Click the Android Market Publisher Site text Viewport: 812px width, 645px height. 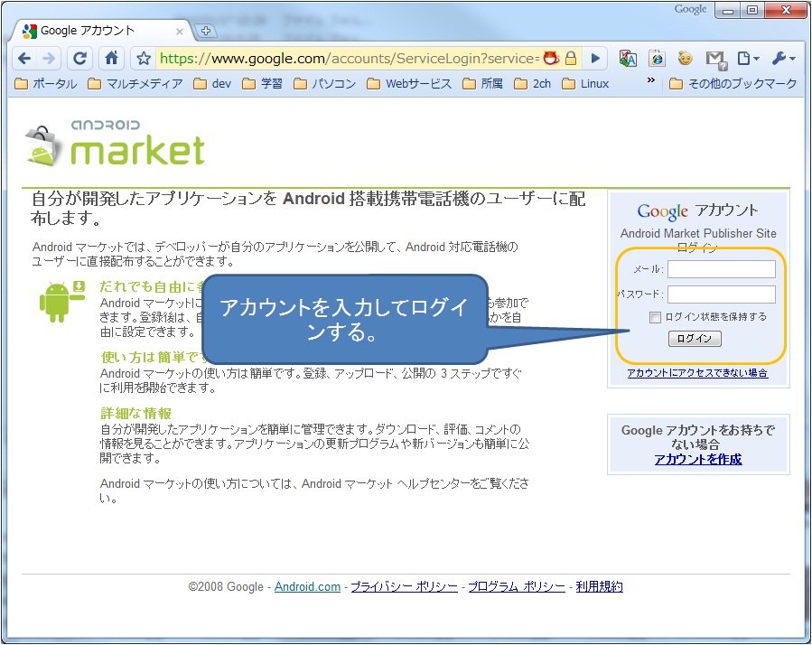point(698,234)
